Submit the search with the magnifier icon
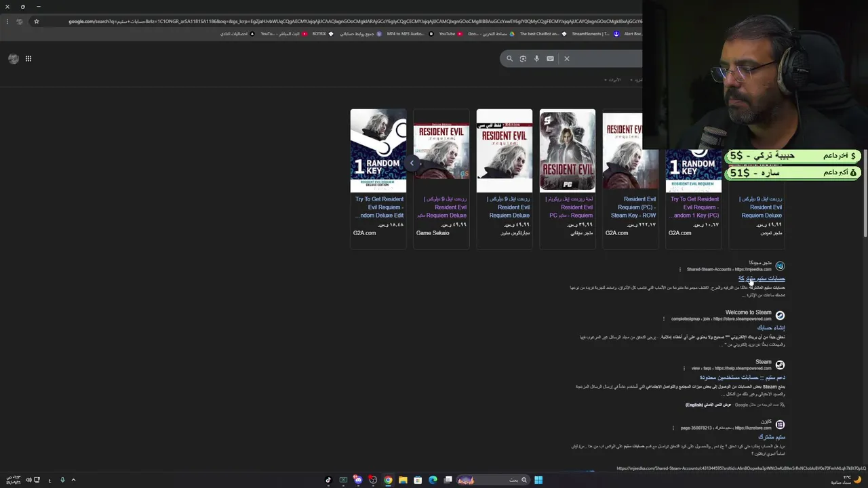The width and height of the screenshot is (868, 488). tap(510, 59)
